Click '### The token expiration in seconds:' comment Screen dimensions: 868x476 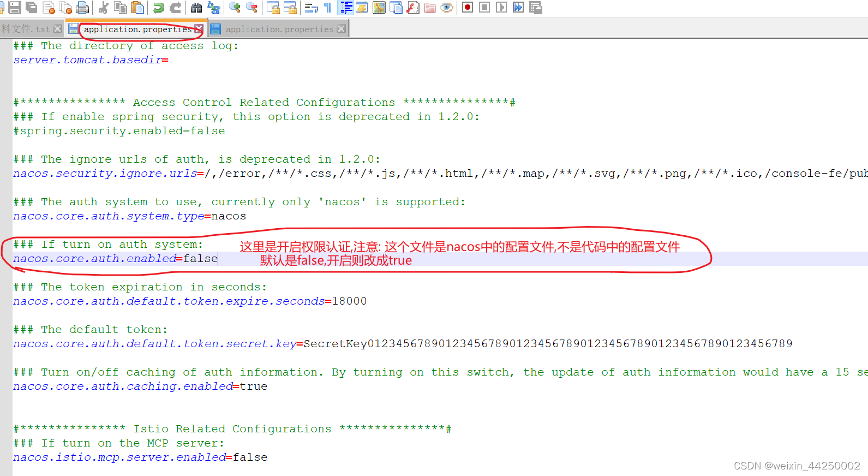point(140,287)
